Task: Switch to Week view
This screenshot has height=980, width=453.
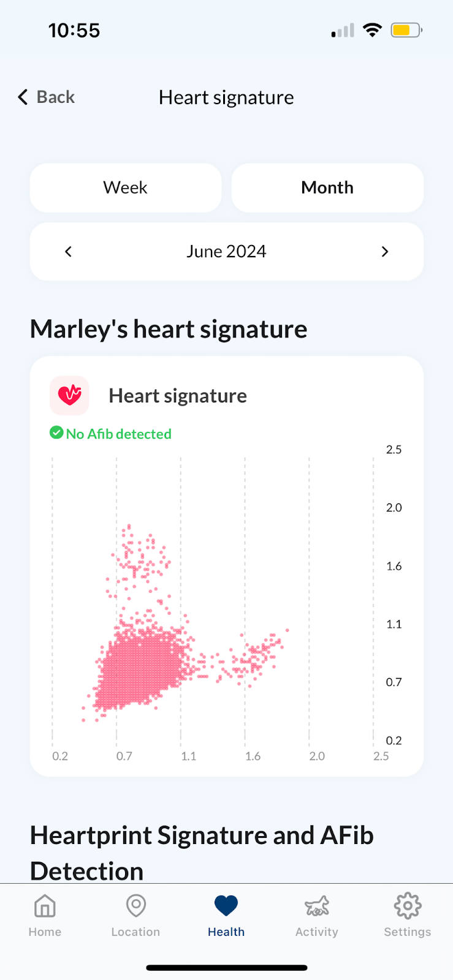Action: tap(126, 187)
